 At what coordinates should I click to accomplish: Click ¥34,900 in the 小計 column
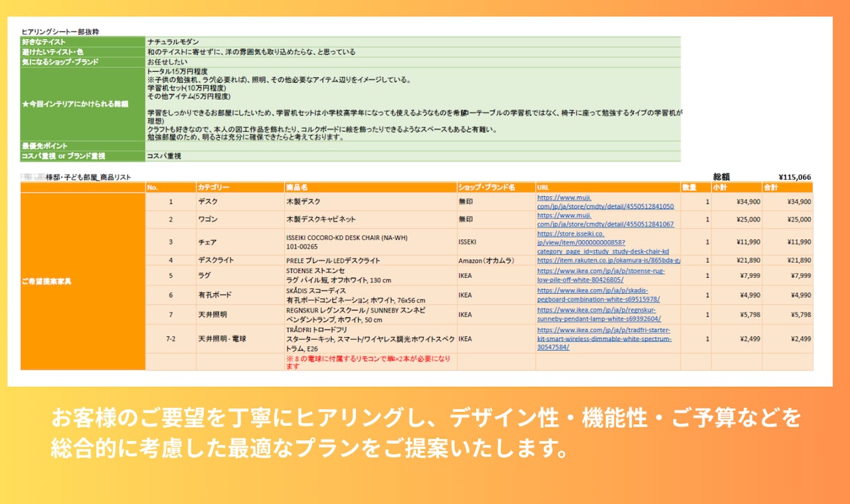pyautogui.click(x=748, y=202)
